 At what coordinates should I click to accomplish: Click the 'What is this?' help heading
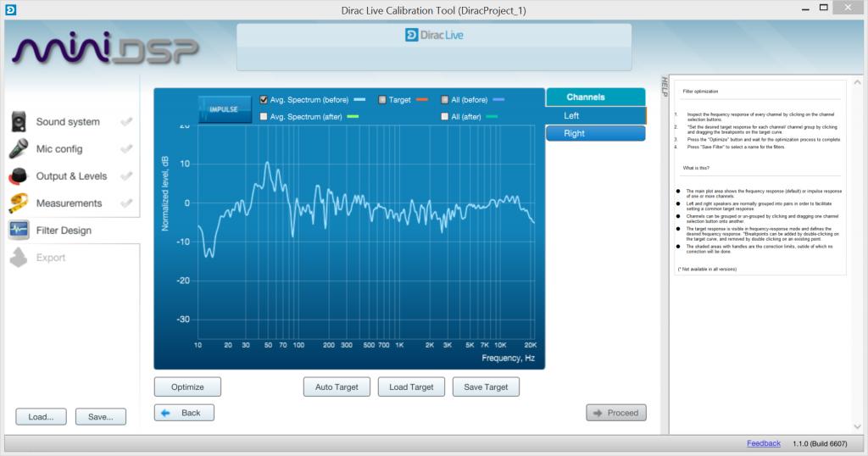pos(696,168)
